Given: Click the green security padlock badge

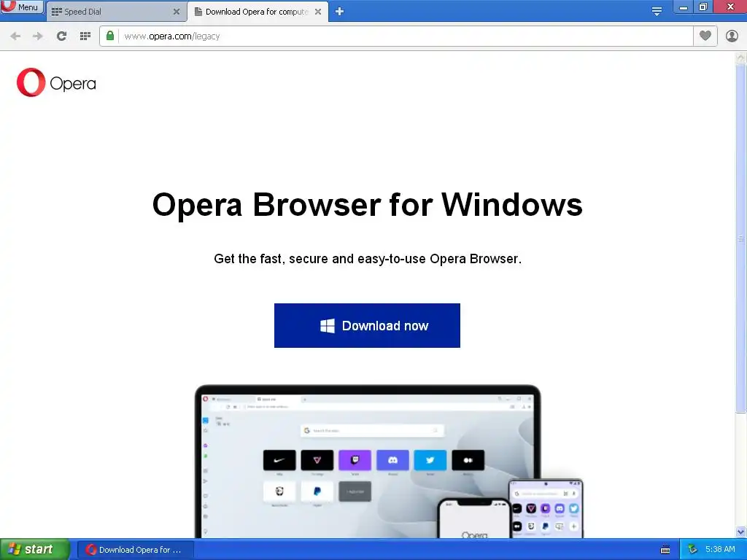Looking at the screenshot, I should coord(110,36).
